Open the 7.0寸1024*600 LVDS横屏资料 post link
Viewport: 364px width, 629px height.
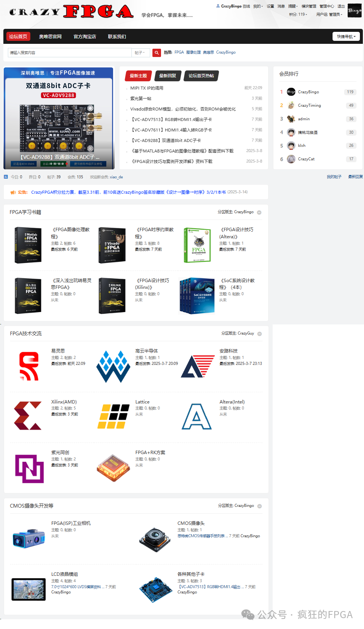point(78,587)
